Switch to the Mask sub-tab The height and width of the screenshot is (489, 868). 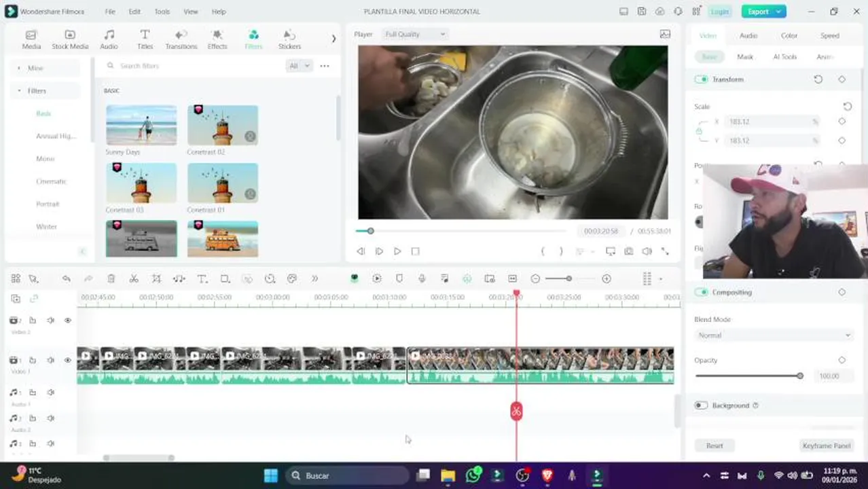745,57
